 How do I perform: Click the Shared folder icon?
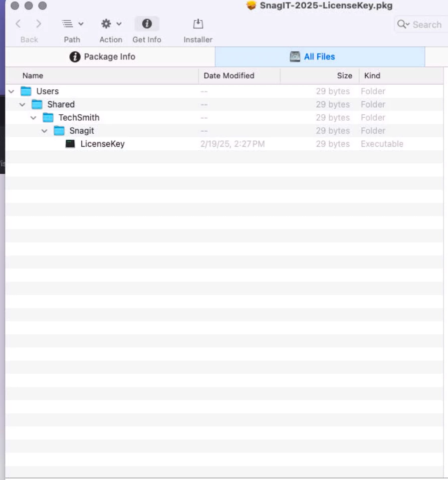pyautogui.click(x=37, y=104)
